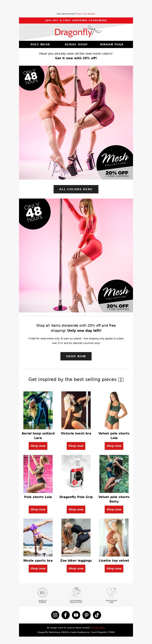The height and width of the screenshot is (644, 152).
Task: Select the Bikram Yoga menu item
Action: [x=112, y=44]
